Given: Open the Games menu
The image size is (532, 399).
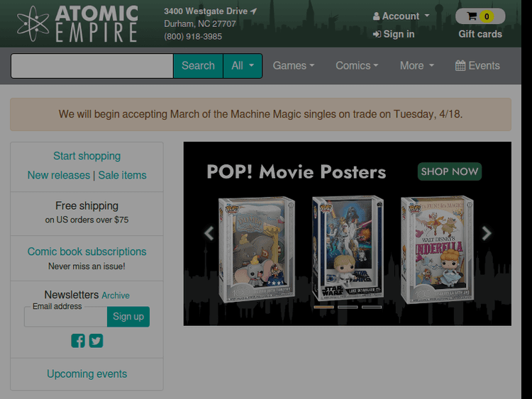Looking at the screenshot, I should pos(294,65).
